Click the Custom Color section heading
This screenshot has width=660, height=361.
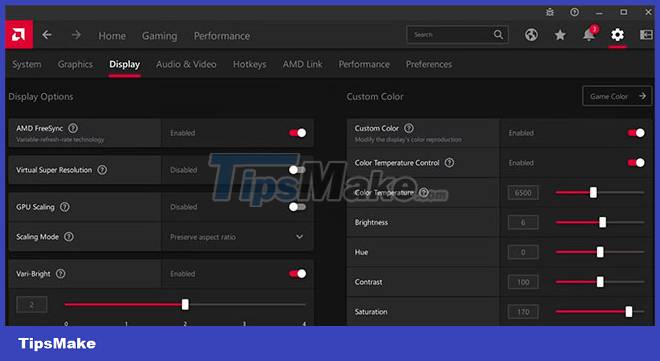click(375, 96)
